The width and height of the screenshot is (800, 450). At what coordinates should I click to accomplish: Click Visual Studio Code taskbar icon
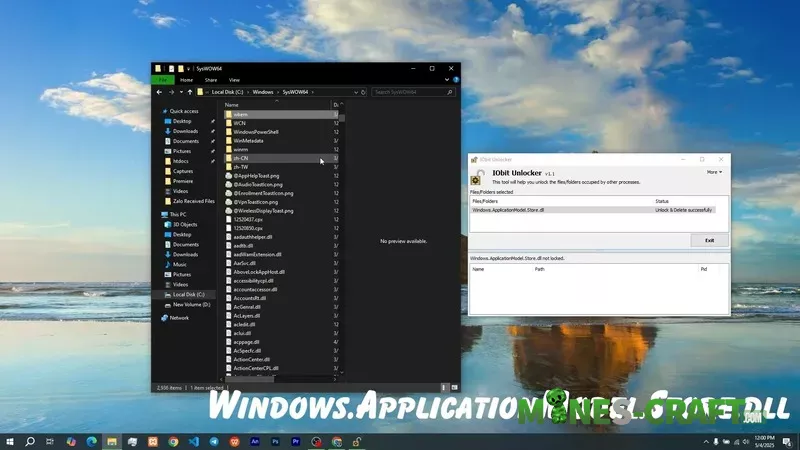[x=193, y=441]
